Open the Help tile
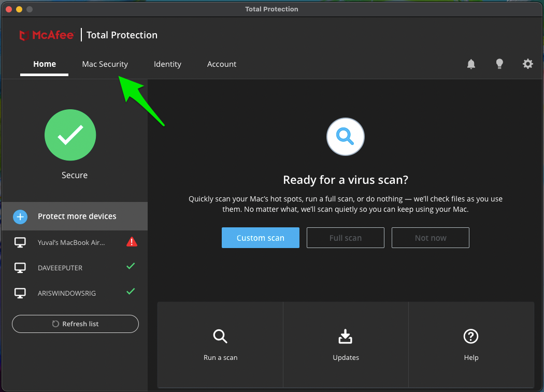This screenshot has height=392, width=544. [x=471, y=345]
